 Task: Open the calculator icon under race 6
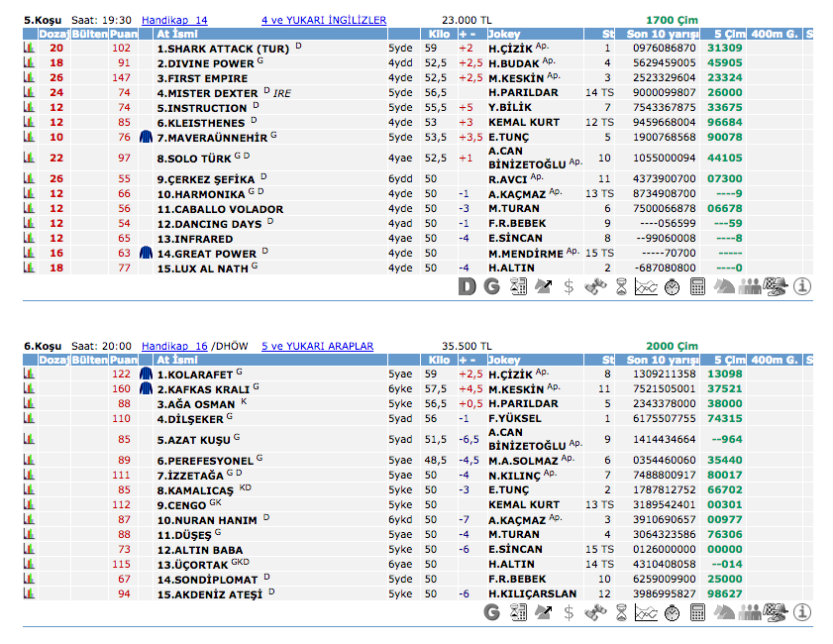[698, 613]
